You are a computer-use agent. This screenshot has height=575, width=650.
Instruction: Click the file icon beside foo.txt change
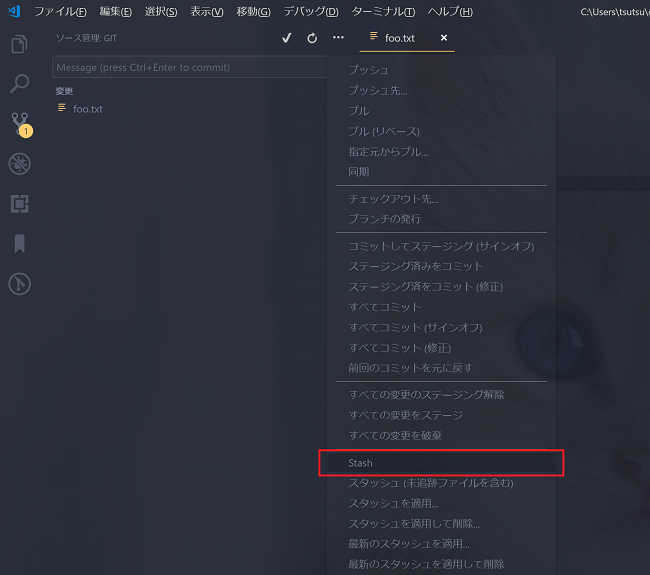pyautogui.click(x=62, y=108)
